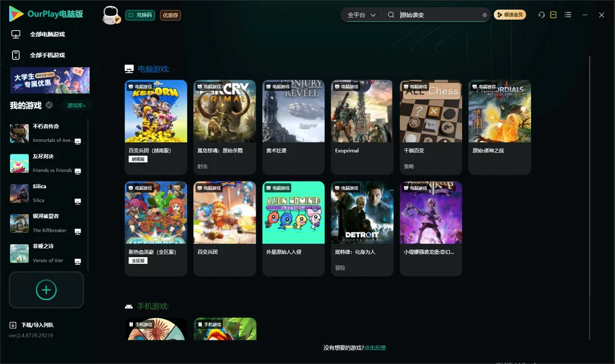Click the PC monitor icon in Silica row
The image size is (615, 364).
(77, 202)
